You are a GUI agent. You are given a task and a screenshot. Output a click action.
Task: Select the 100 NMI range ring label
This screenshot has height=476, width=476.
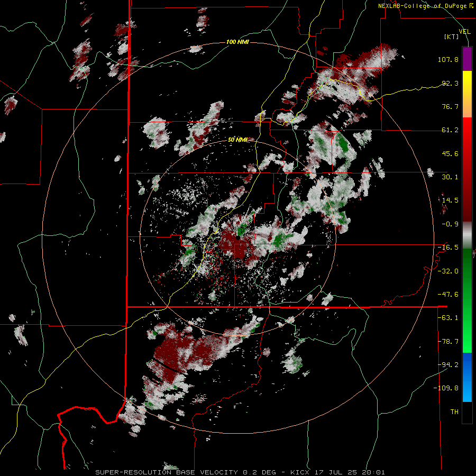[237, 42]
